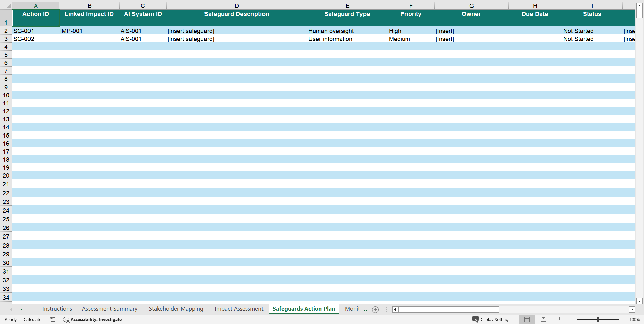
Task: Select the Action ID header cell
Action: pyautogui.click(x=36, y=18)
